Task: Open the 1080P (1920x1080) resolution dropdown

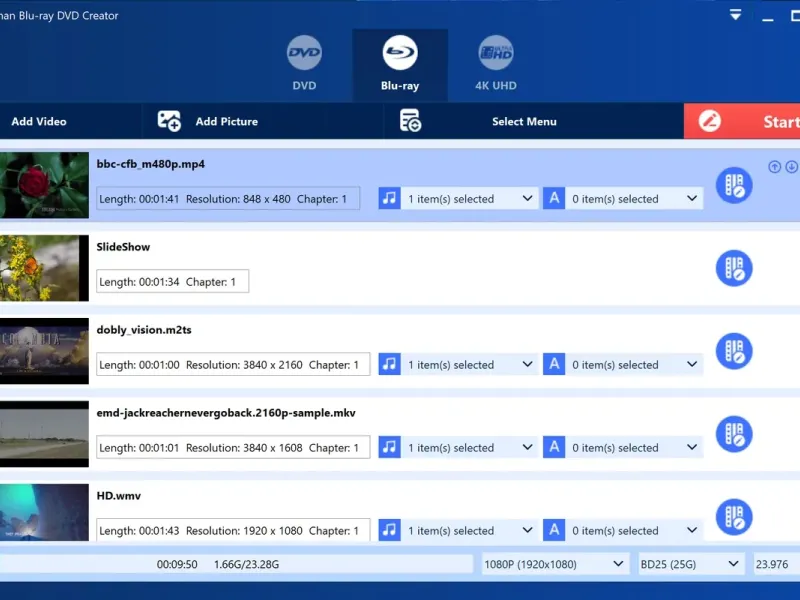Action: pos(555,564)
